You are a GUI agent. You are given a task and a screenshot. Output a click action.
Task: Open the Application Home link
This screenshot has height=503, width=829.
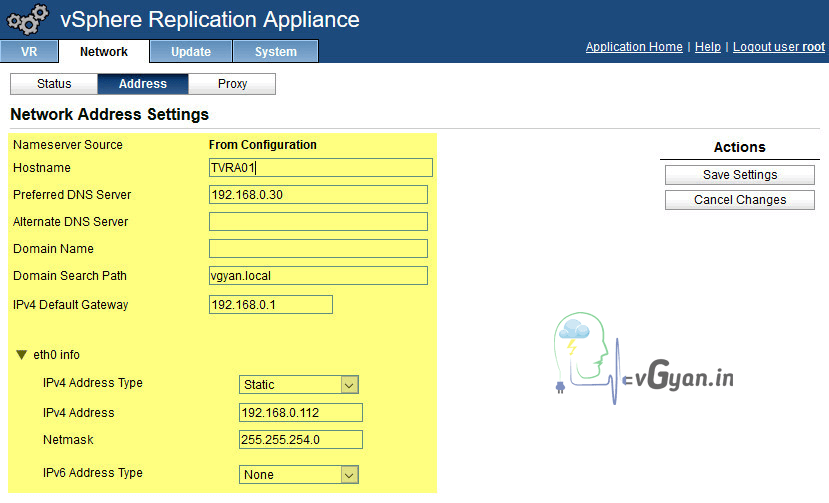(x=634, y=47)
